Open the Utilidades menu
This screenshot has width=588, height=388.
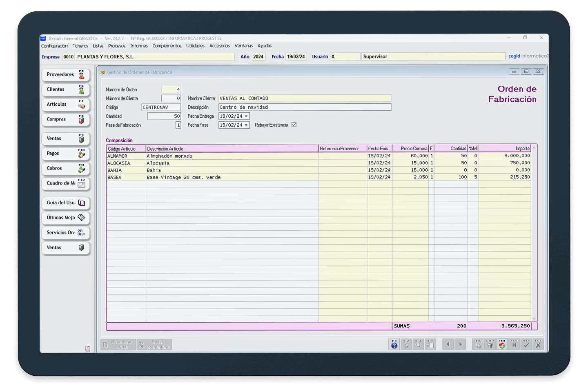click(x=195, y=46)
